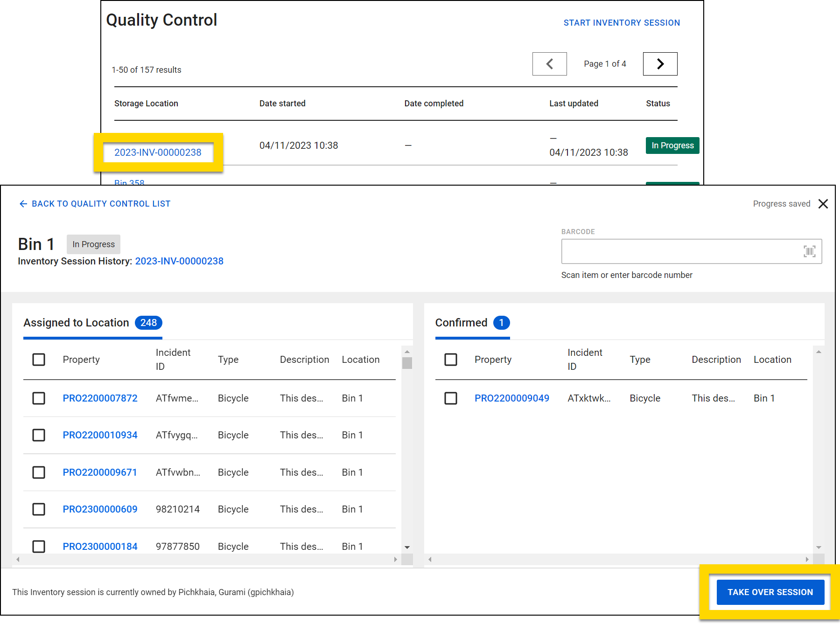Open property record PRO2300000609
840x624 pixels.
[100, 509]
